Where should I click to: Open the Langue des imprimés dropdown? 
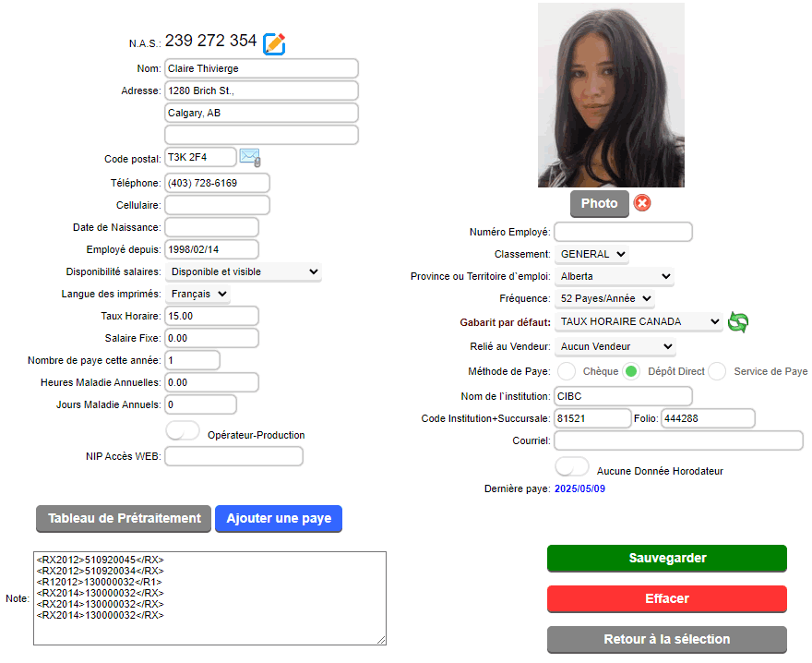pyautogui.click(x=197, y=294)
